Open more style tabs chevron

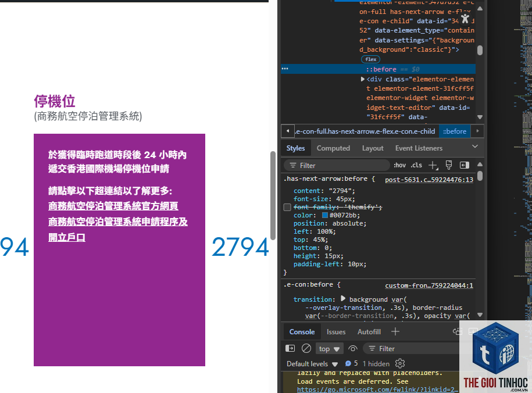point(474,147)
